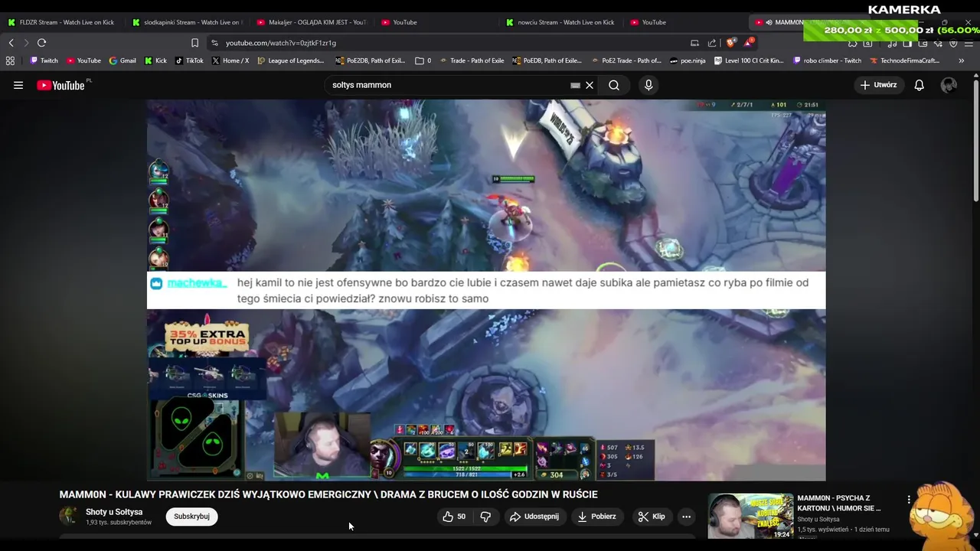Viewport: 980px width, 551px height.
Task: Open PoE2DB, Path of Exil... bookmark
Action: coord(371,60)
